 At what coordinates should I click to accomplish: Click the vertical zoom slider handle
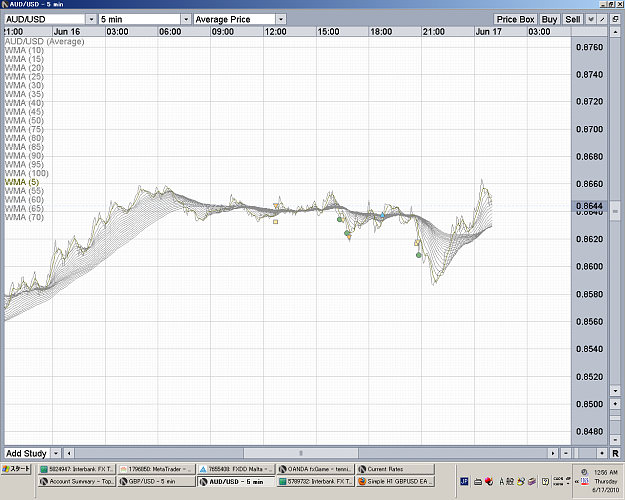[x=615, y=417]
